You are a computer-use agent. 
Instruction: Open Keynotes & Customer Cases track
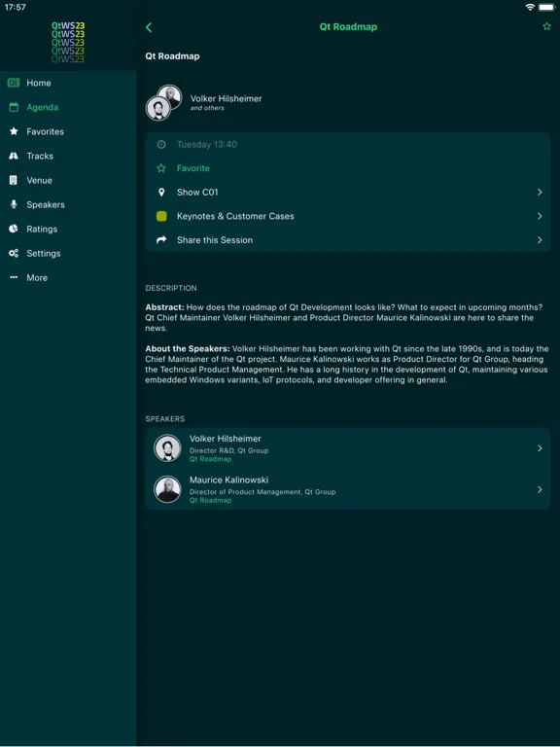348,216
